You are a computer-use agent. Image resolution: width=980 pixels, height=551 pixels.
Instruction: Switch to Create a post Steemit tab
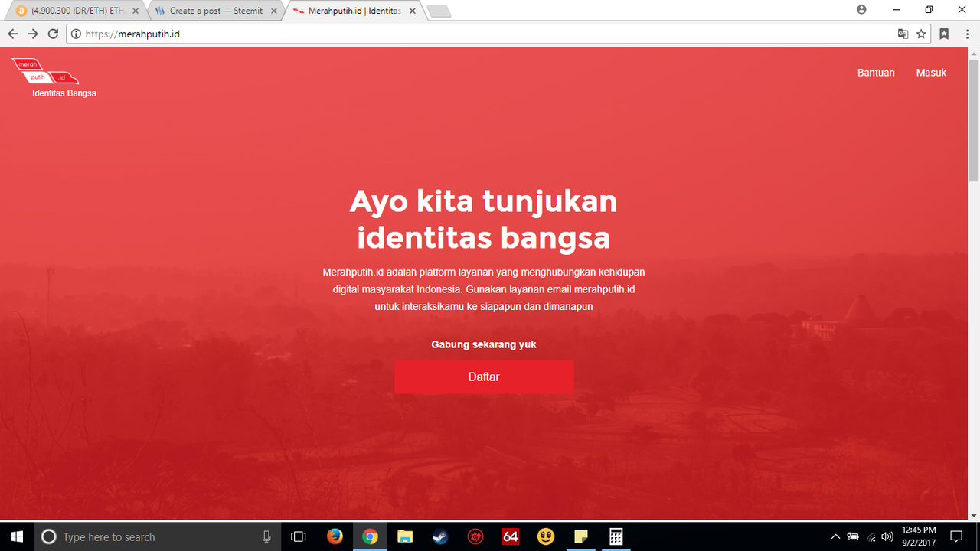(216, 11)
